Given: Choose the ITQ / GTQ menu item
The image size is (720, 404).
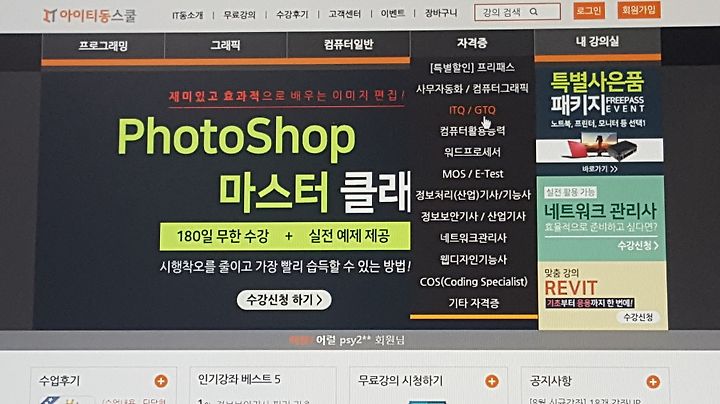Looking at the screenshot, I should tap(472, 110).
